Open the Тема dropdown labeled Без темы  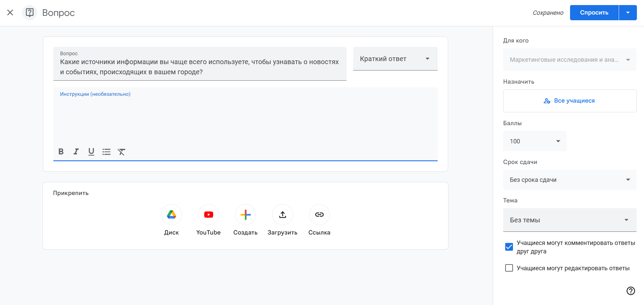(569, 220)
